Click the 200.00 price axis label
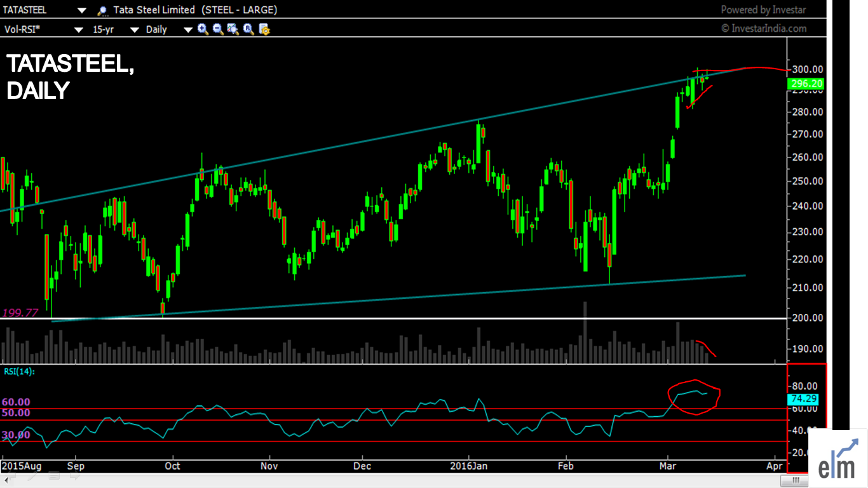 tap(807, 318)
